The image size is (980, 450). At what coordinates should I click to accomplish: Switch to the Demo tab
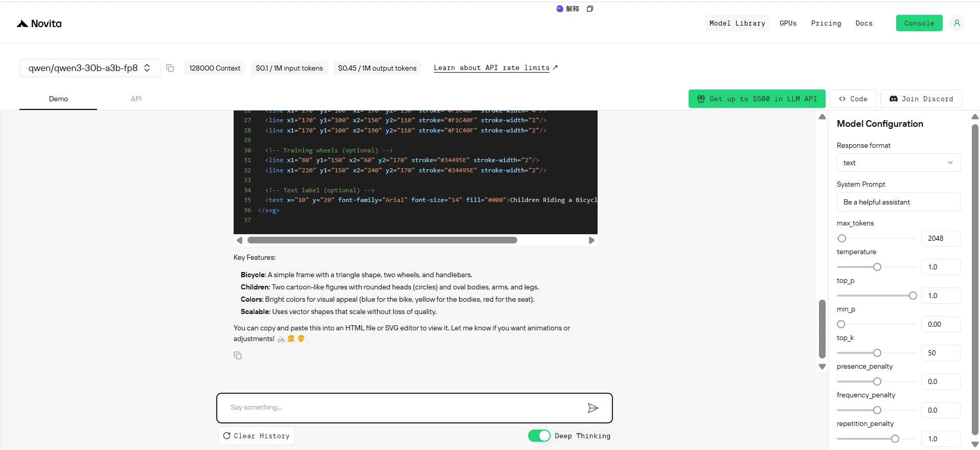58,99
